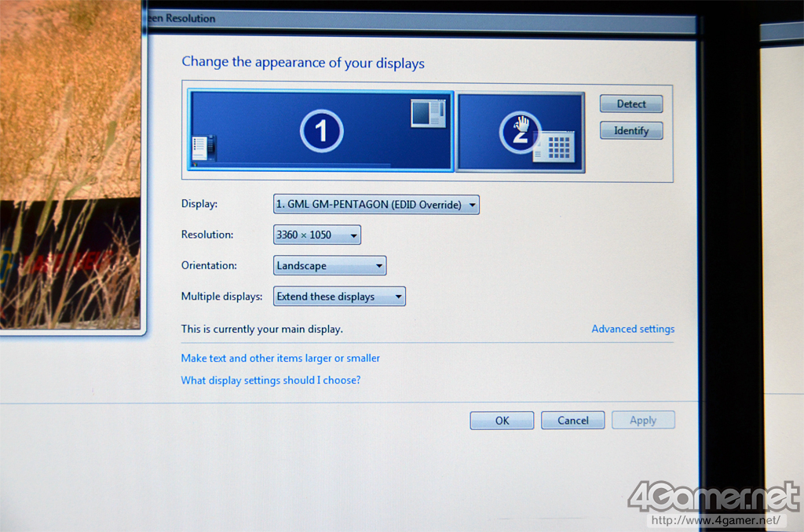Image resolution: width=804 pixels, height=532 pixels.
Task: Click the small list icon in display 1 preview
Action: pos(203,148)
